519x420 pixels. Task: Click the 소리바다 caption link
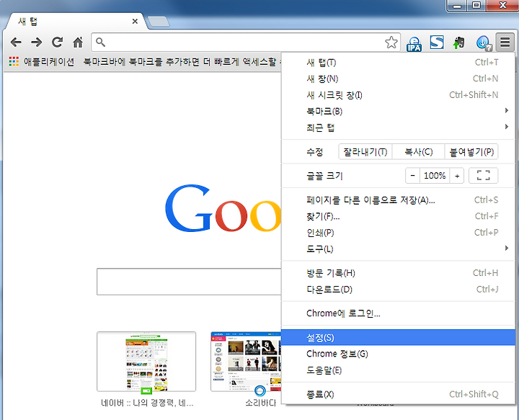[x=260, y=403]
